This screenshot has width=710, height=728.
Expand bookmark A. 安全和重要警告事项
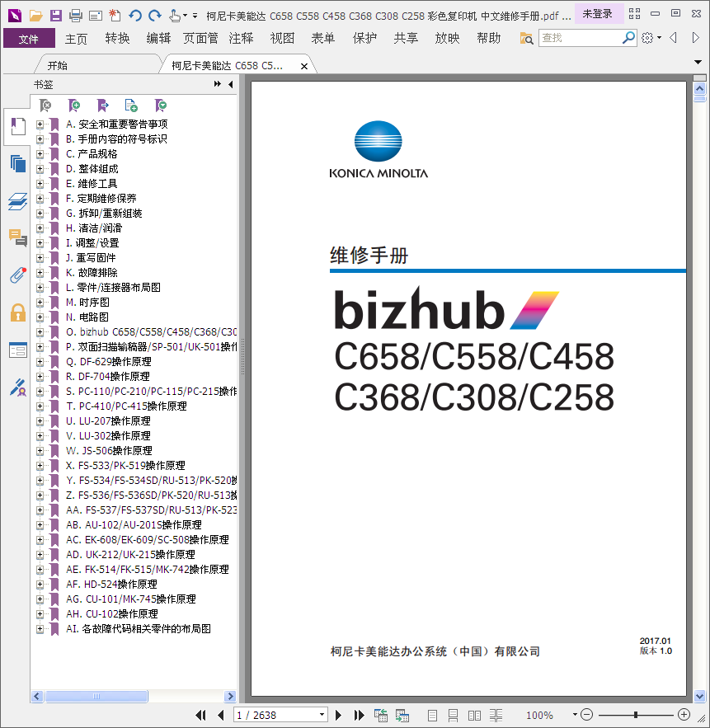click(40, 124)
